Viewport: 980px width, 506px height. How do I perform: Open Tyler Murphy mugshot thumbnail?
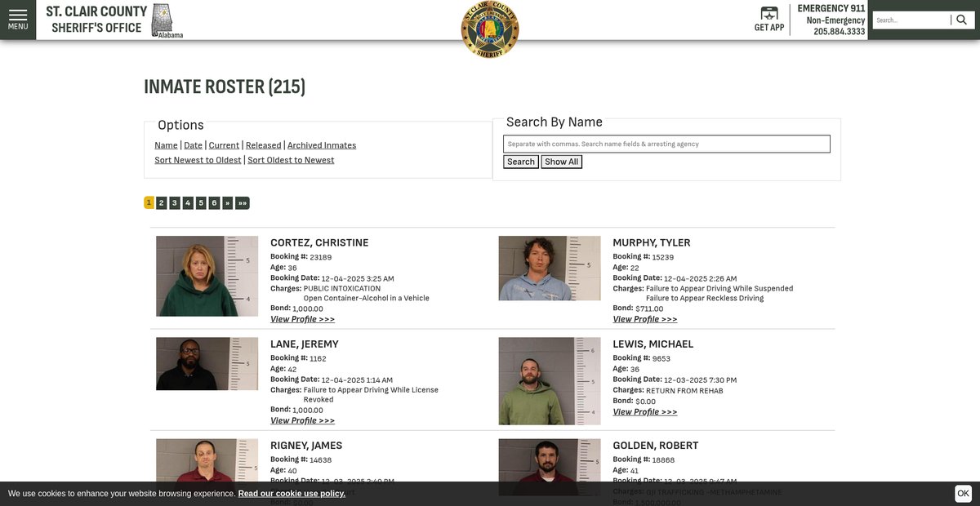550,268
